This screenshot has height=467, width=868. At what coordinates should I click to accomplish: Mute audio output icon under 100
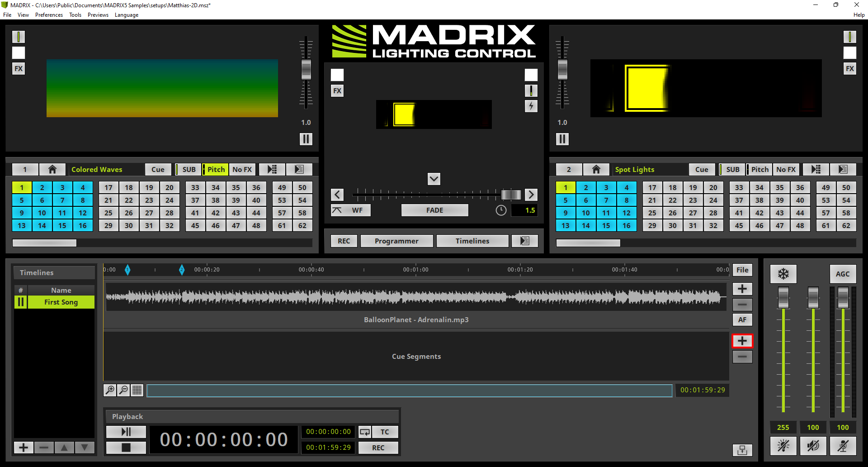click(813, 446)
